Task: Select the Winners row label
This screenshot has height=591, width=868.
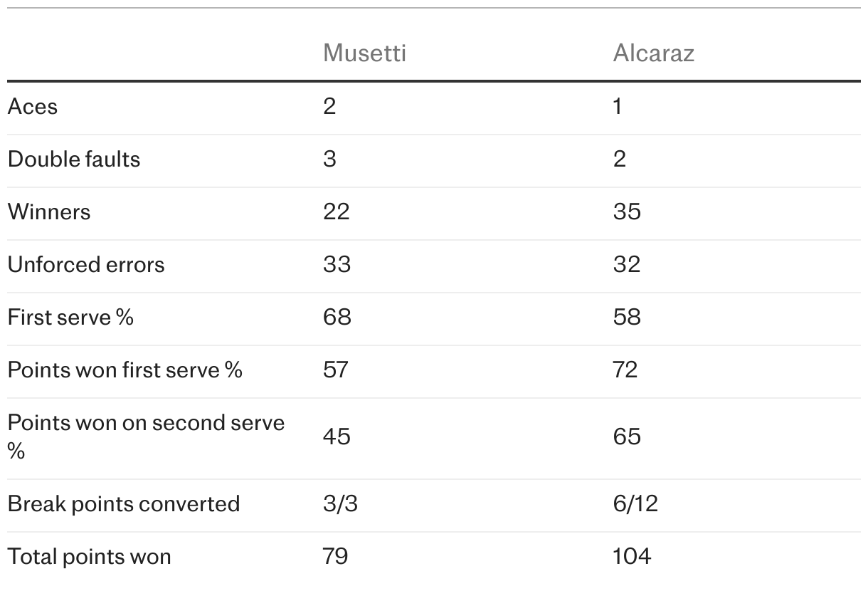Action: pos(49,212)
